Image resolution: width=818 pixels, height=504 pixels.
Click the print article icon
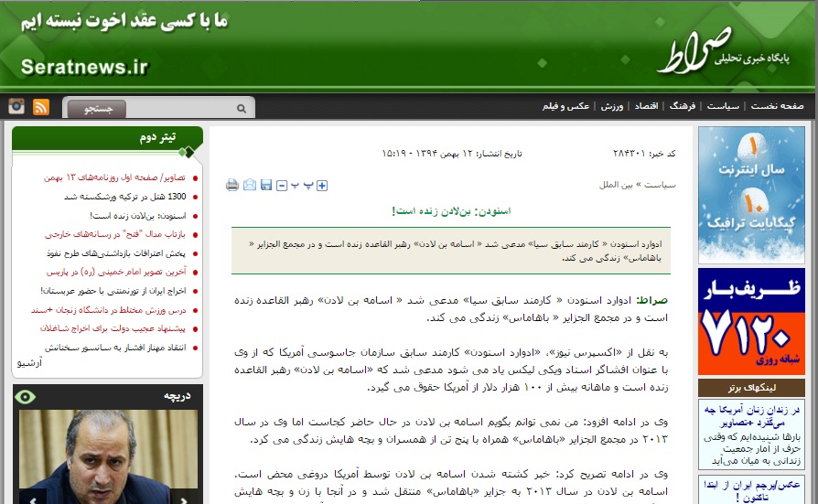pos(232,186)
